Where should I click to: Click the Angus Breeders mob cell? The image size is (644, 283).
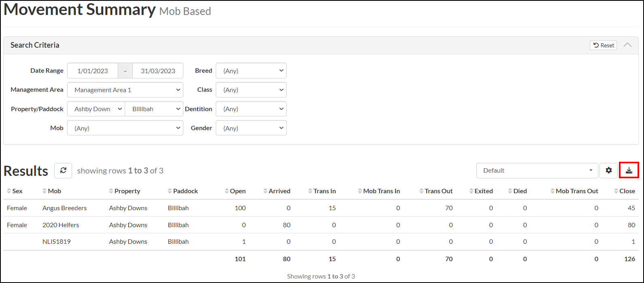pyautogui.click(x=64, y=208)
